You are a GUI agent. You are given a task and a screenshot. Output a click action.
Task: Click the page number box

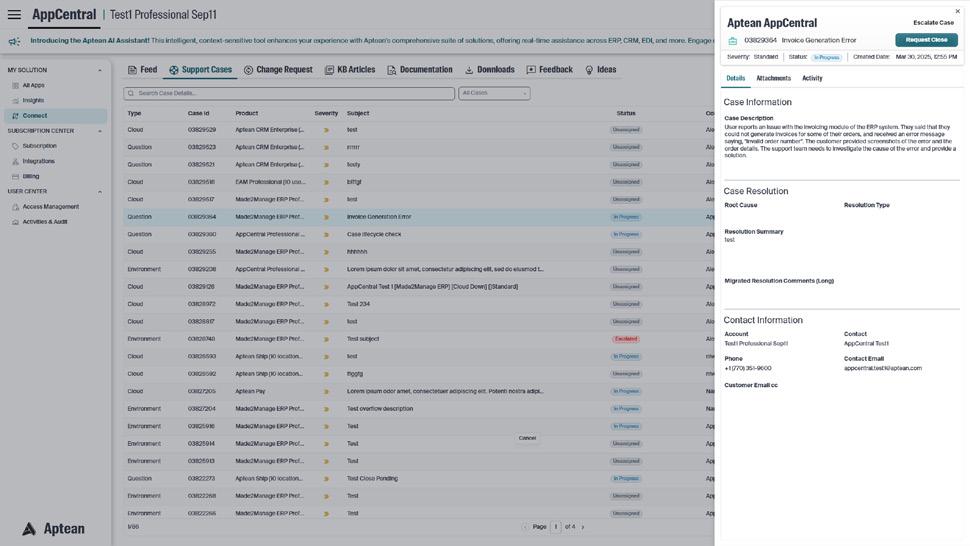click(556, 527)
